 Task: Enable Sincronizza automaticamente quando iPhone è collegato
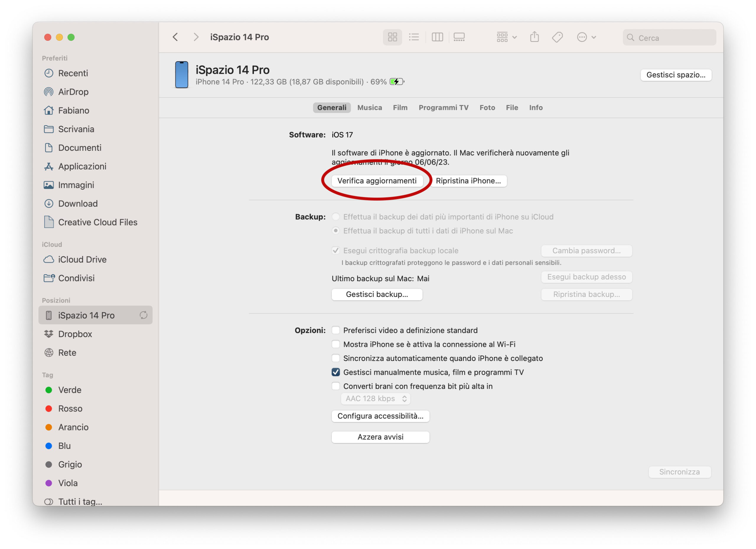coord(336,358)
